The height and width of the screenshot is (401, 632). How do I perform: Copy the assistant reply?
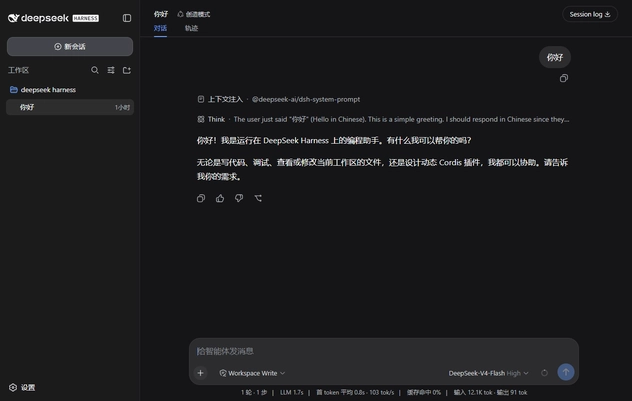pyautogui.click(x=201, y=198)
